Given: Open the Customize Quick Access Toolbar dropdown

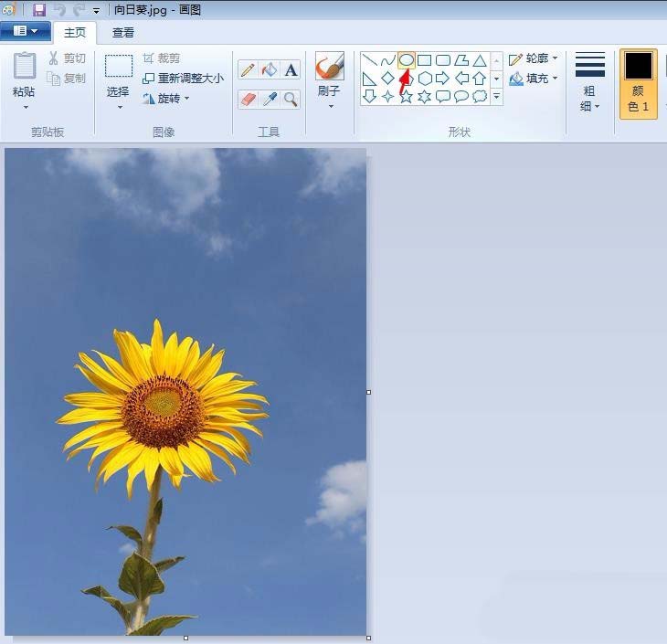Looking at the screenshot, I should 97,11.
